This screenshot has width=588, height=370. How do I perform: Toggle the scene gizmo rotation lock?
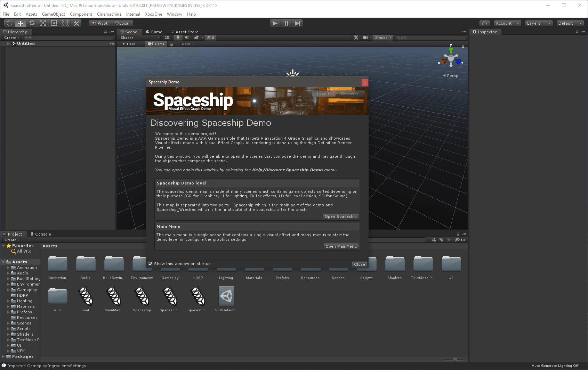pos(463,47)
